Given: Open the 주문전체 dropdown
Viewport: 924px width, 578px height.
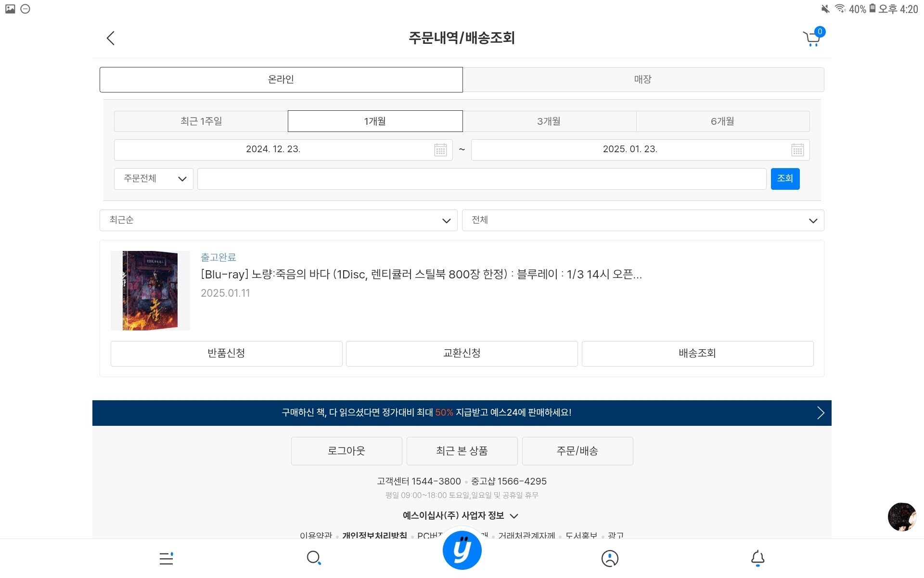Looking at the screenshot, I should 154,179.
